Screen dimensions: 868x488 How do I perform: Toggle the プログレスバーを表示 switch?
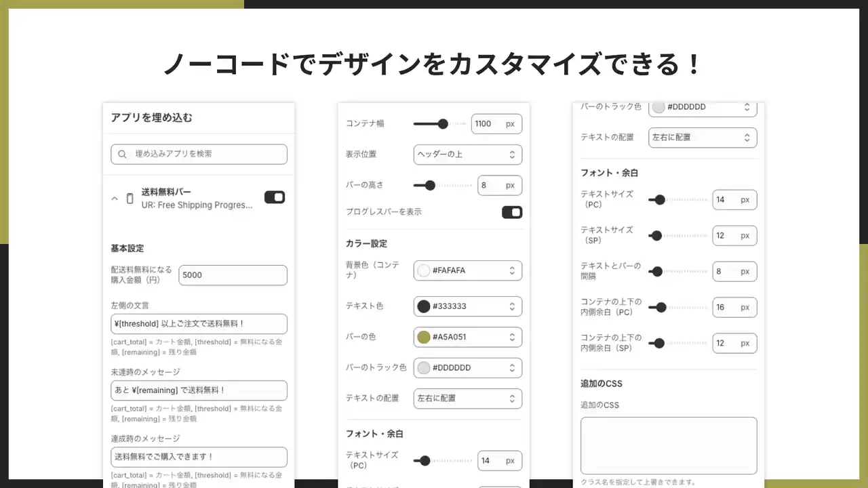point(512,212)
